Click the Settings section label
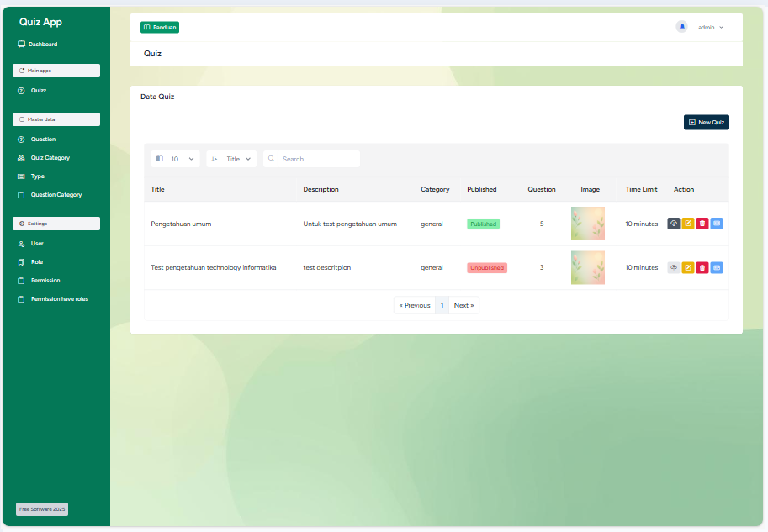 coord(56,224)
